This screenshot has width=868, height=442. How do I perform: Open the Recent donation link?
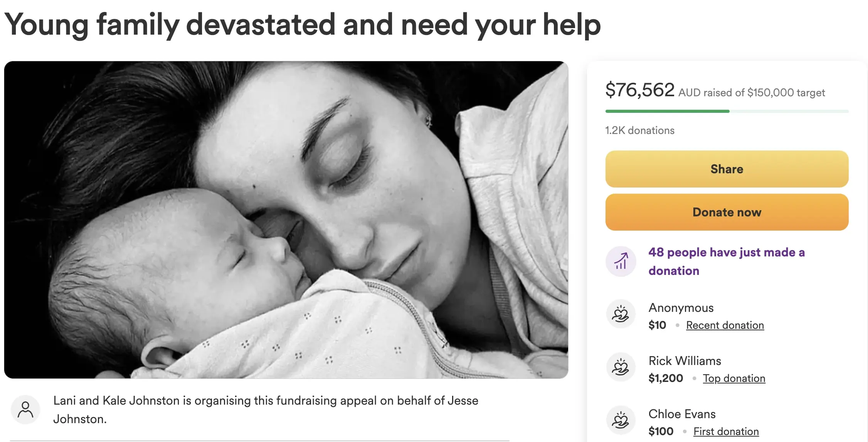coord(725,325)
